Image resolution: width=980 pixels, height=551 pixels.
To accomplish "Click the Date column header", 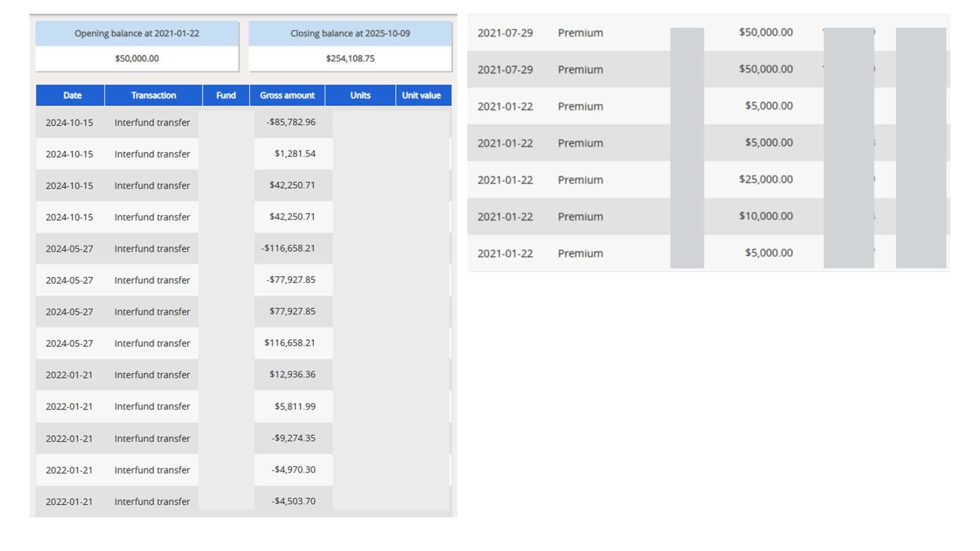I will coord(72,95).
